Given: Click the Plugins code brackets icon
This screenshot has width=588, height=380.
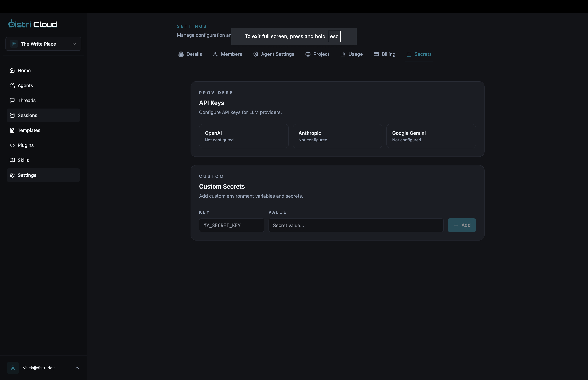Looking at the screenshot, I should 12,145.
